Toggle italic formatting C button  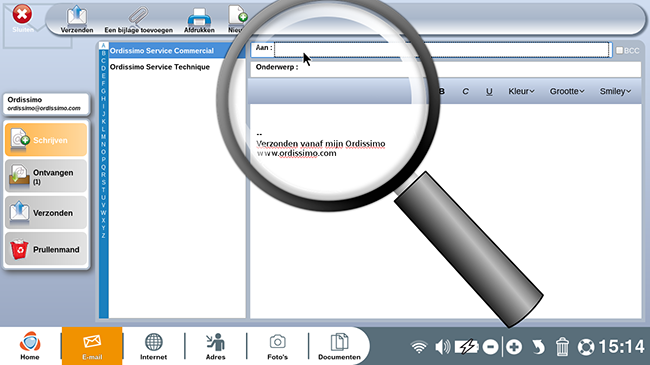[466, 91]
